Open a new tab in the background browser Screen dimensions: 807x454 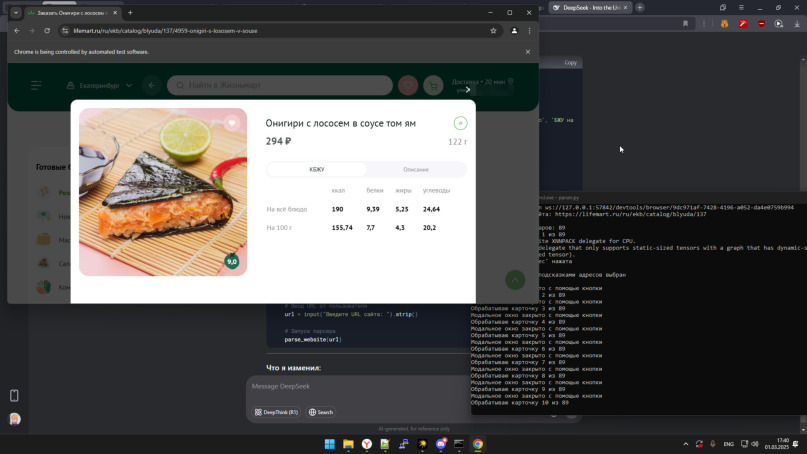640,8
